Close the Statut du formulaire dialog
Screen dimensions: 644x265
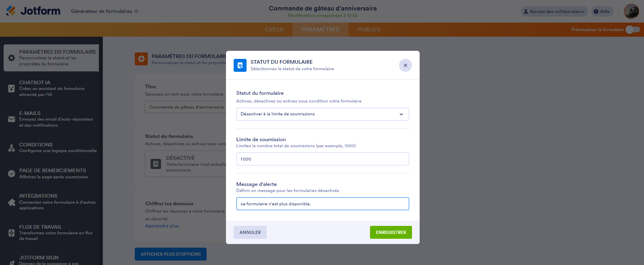click(x=405, y=65)
